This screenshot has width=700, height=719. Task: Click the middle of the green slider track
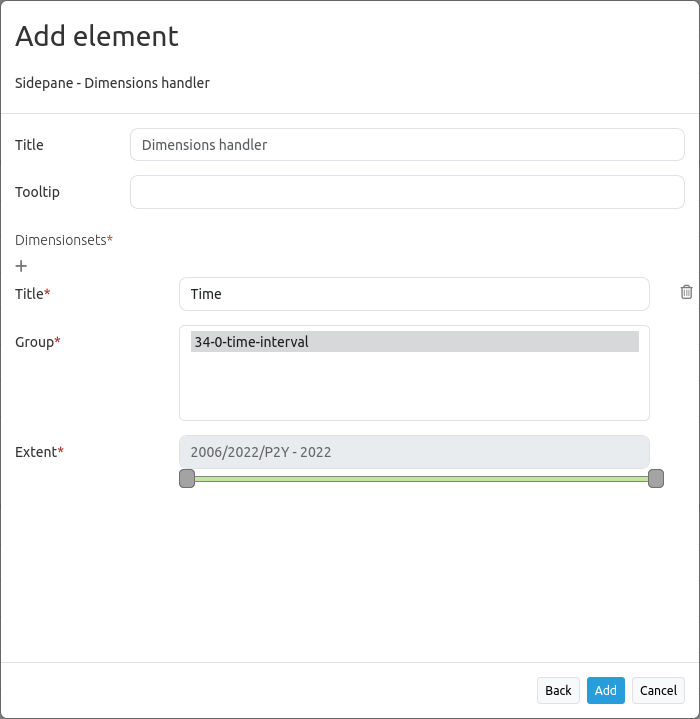(x=421, y=479)
